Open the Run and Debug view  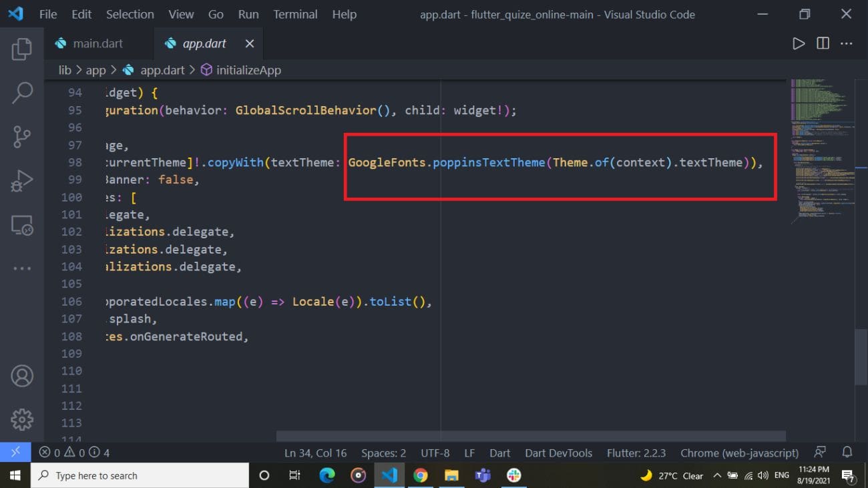point(22,181)
